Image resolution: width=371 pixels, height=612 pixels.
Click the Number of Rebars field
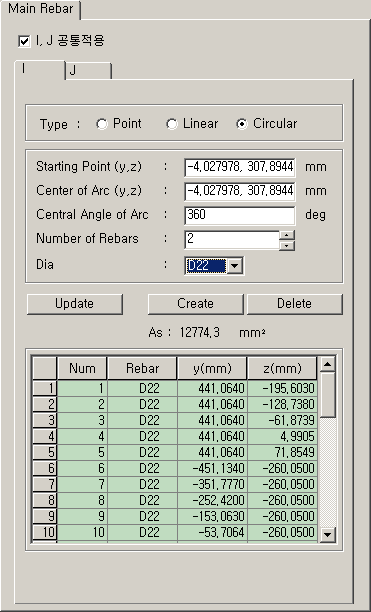[x=232, y=239]
